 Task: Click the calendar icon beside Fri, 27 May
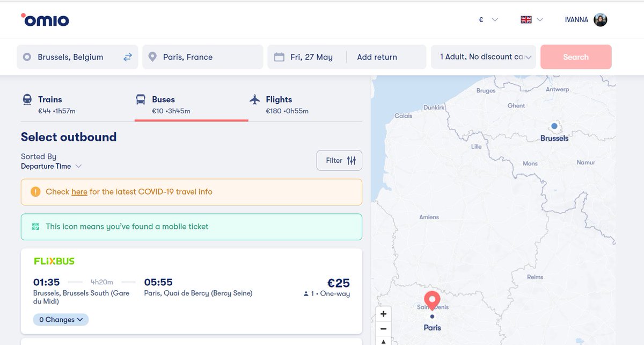(279, 57)
